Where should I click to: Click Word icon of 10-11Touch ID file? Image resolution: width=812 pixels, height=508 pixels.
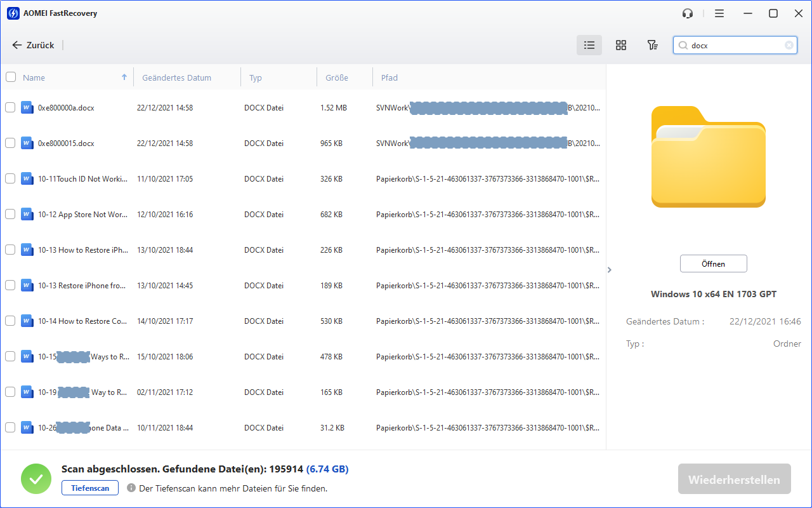(27, 179)
